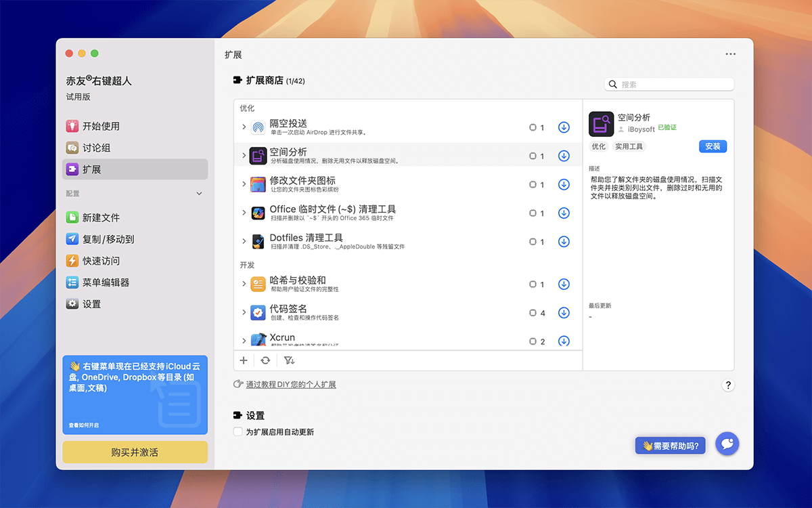
Task: Enable 为扩展启用自动更新 checkbox
Action: [238, 431]
